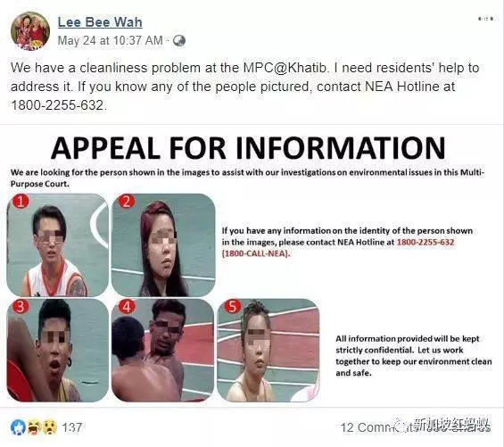Screen dimensions: 504x447
Task: Click the Like reaction icon
Action: tap(18, 427)
